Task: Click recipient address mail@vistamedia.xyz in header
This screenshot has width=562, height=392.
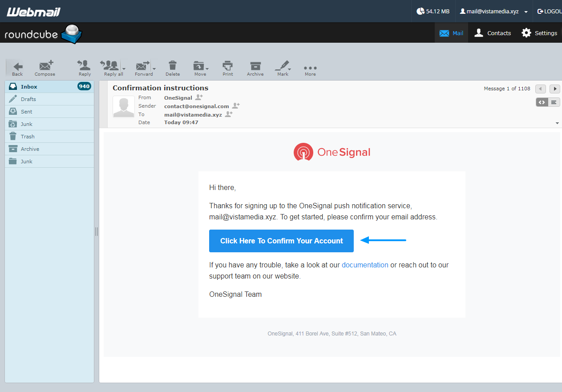Action: (x=193, y=114)
